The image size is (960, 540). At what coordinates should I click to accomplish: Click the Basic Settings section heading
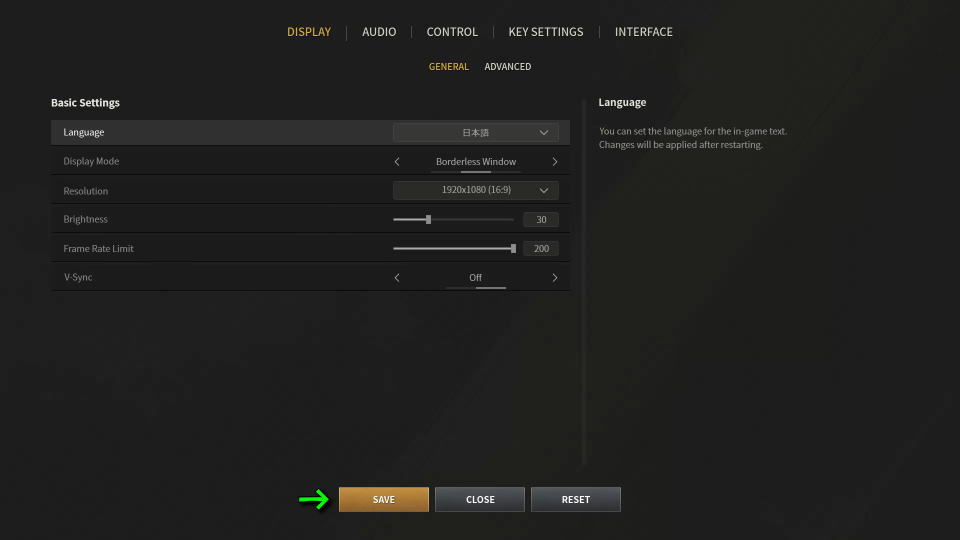[x=85, y=102]
